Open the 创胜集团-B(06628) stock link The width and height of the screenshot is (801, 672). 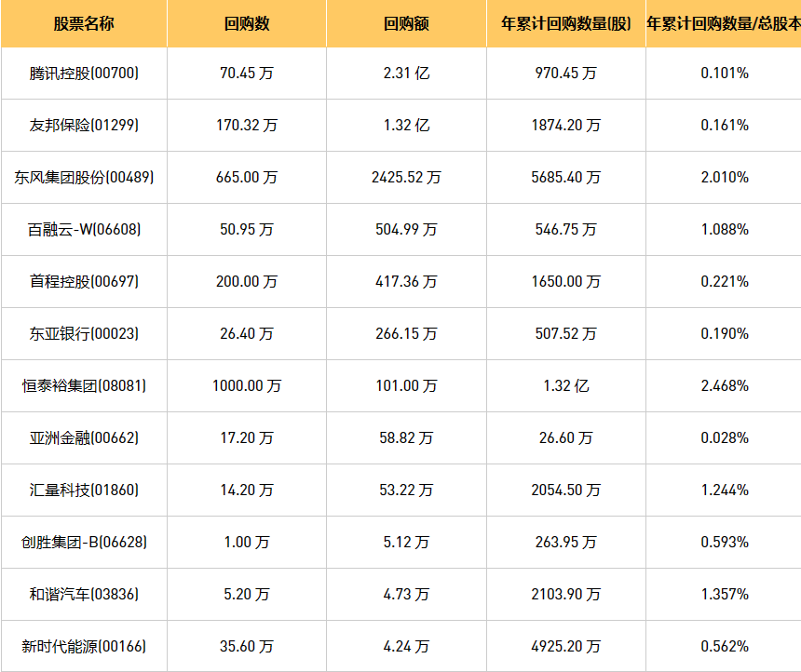84,543
